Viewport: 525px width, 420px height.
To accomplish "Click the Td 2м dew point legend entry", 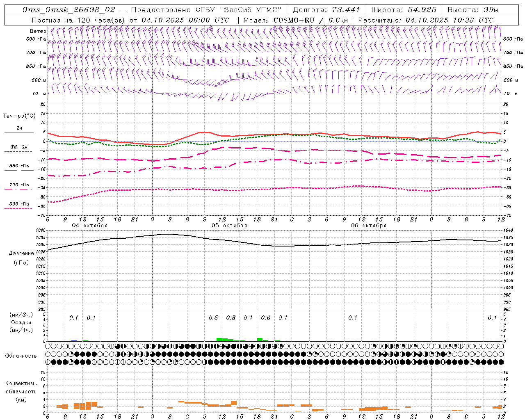I will pos(19,147).
